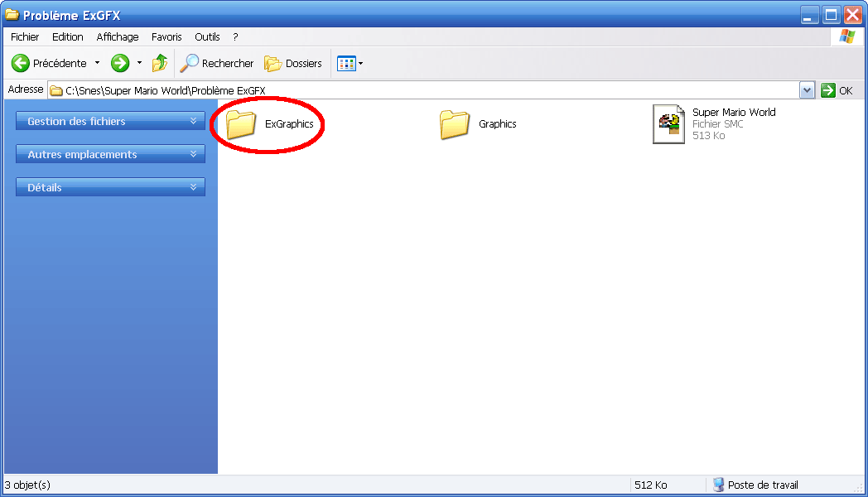The image size is (868, 497).
Task: Select the Super Mario World SMC file icon
Action: coord(668,124)
